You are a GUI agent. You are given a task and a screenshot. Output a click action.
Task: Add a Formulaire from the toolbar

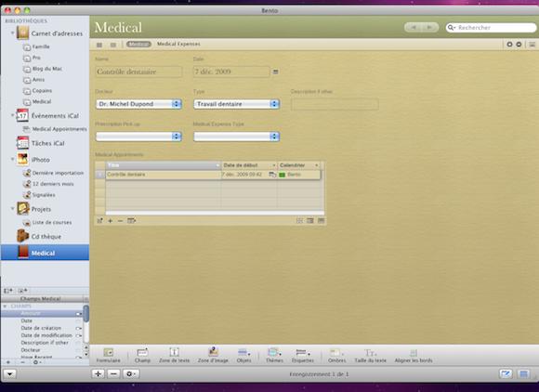109,355
